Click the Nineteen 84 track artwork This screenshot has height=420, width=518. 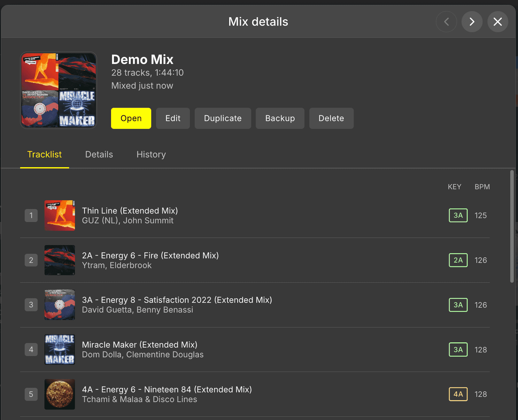click(60, 394)
